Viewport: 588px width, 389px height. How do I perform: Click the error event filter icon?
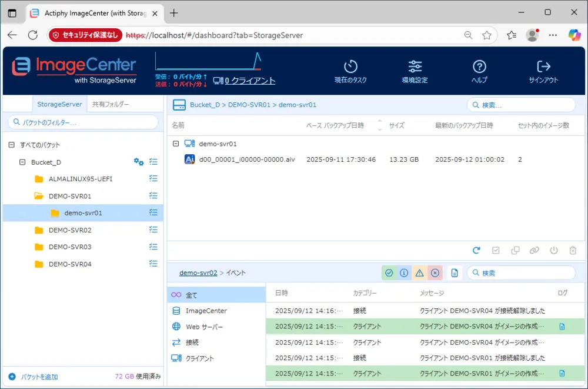[435, 272]
